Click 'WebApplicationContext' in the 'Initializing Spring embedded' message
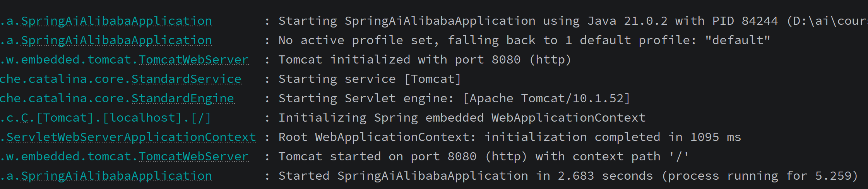This screenshot has height=189, width=868. [x=568, y=118]
